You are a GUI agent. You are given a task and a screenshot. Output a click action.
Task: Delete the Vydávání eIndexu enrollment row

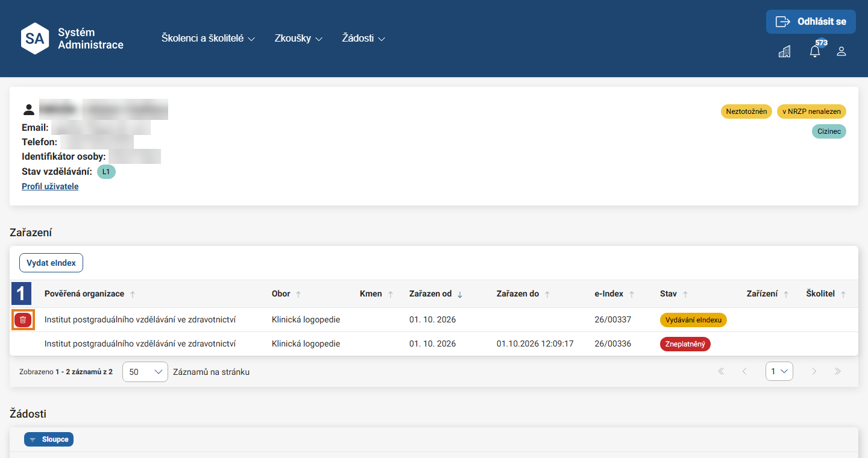pyautogui.click(x=23, y=320)
